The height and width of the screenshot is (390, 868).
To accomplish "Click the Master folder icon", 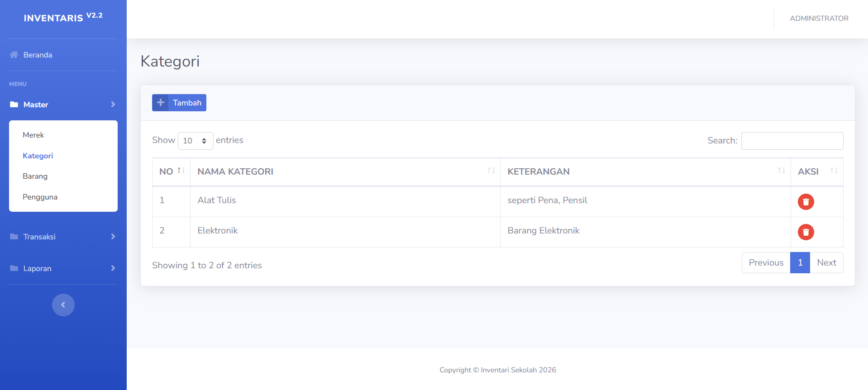I will 14,105.
